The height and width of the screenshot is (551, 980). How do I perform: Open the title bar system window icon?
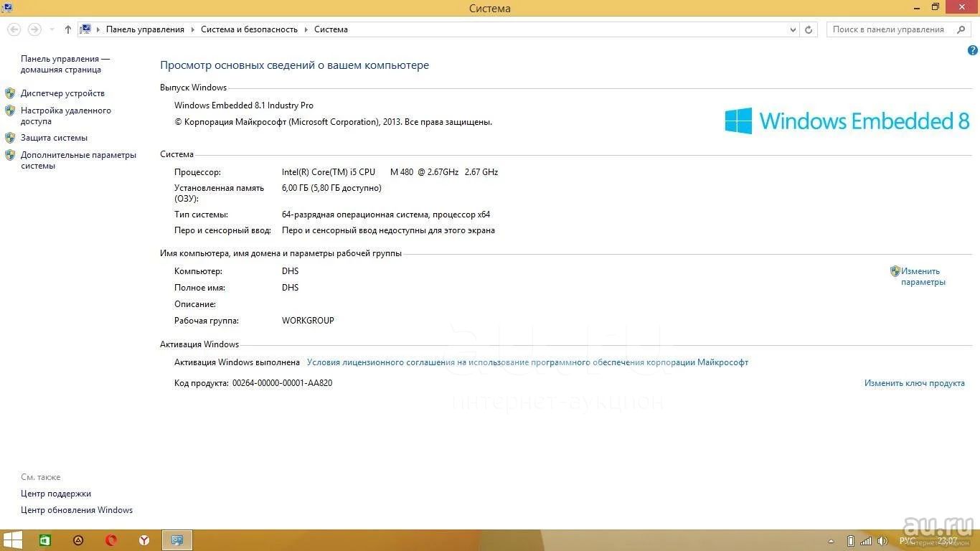[x=6, y=7]
